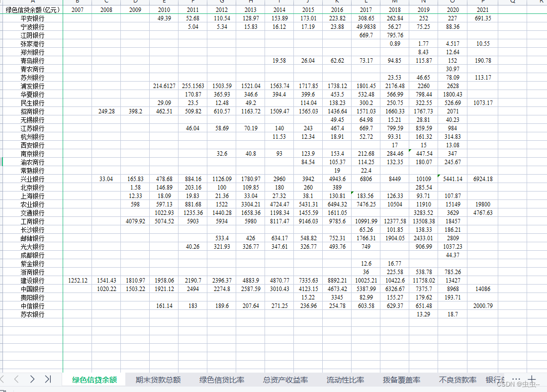Open the sheet list via the ellipsis icon
Viewport: 547px width, 392px height.
tap(516, 379)
